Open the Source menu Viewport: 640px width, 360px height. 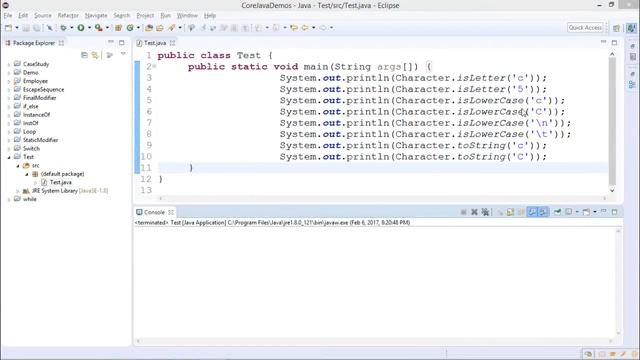[x=43, y=16]
